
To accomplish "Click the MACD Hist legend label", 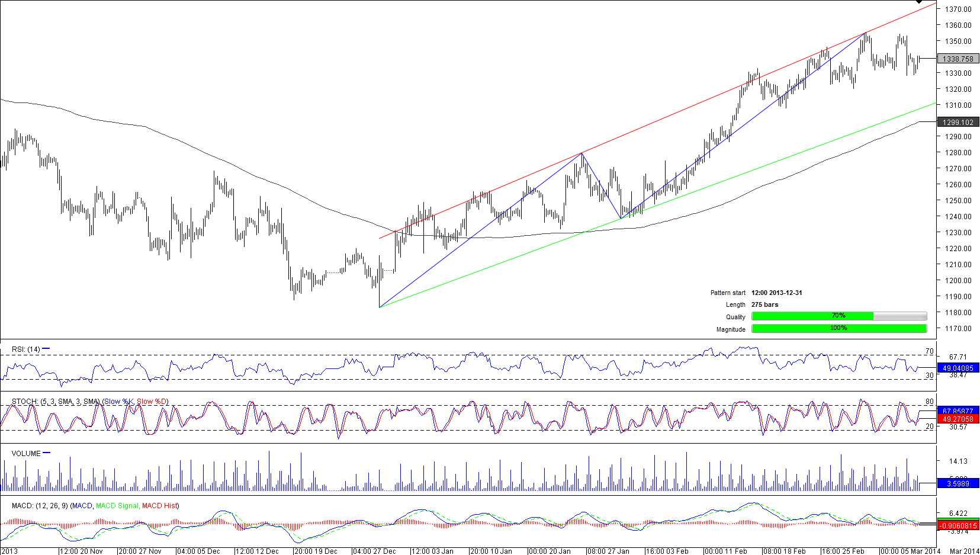I will tap(159, 506).
